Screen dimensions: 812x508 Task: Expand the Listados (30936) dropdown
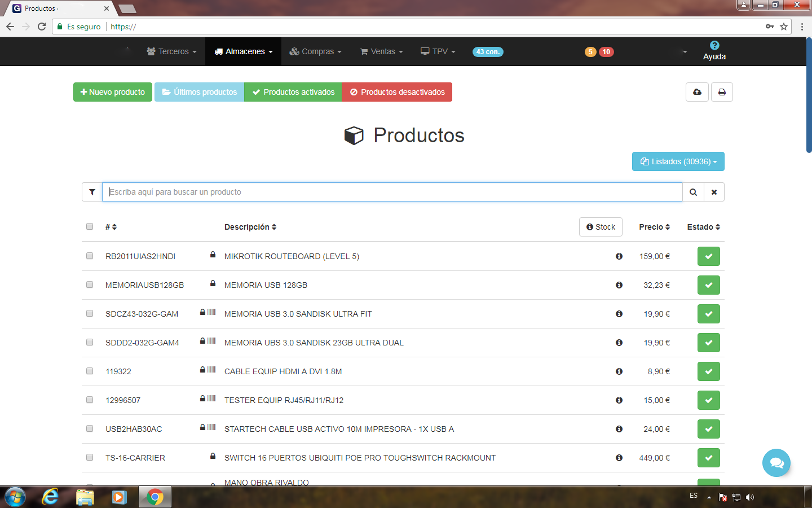(678, 161)
